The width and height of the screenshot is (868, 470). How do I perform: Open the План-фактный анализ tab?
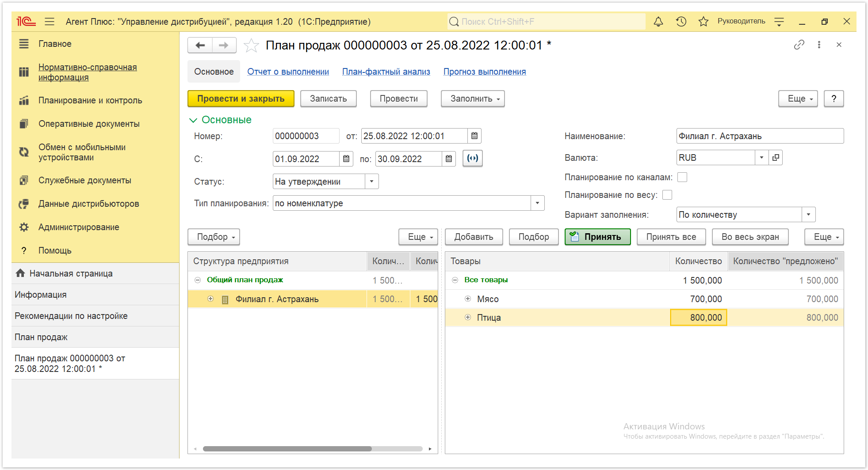[386, 72]
